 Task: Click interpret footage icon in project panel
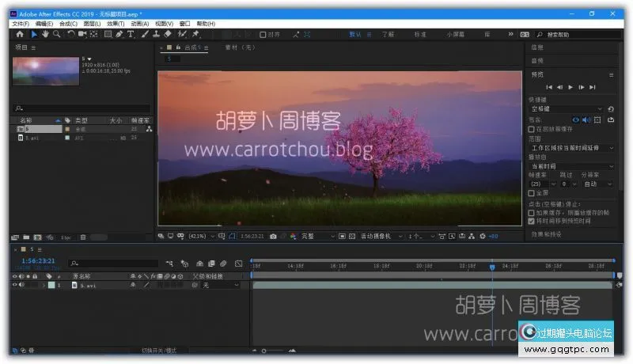coord(15,237)
